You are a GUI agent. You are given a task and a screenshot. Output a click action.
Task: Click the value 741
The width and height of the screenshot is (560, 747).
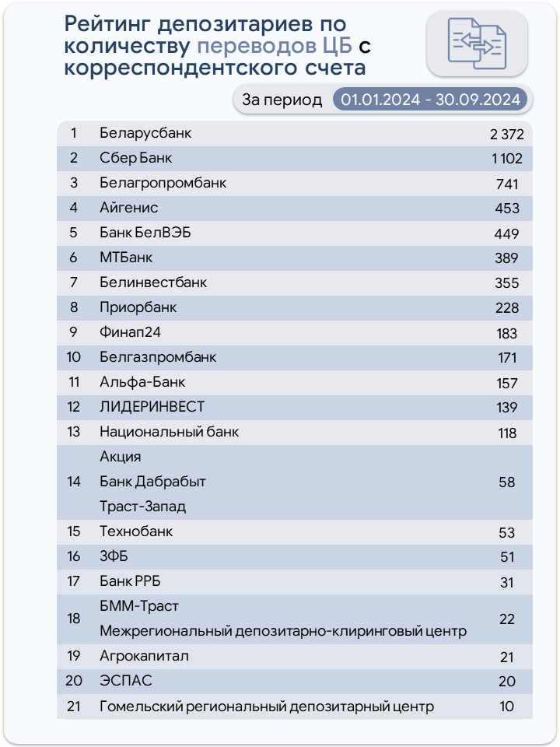506,184
